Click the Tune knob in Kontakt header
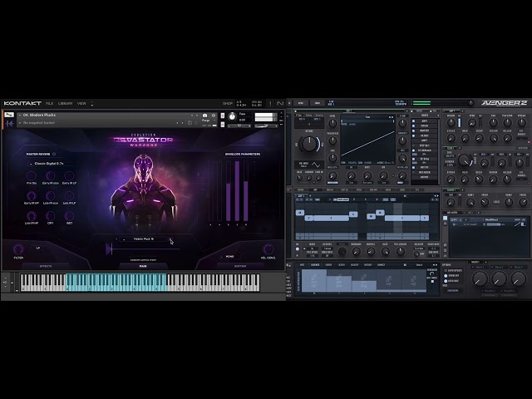Viewport: 532px width, 399px height. tap(233, 116)
